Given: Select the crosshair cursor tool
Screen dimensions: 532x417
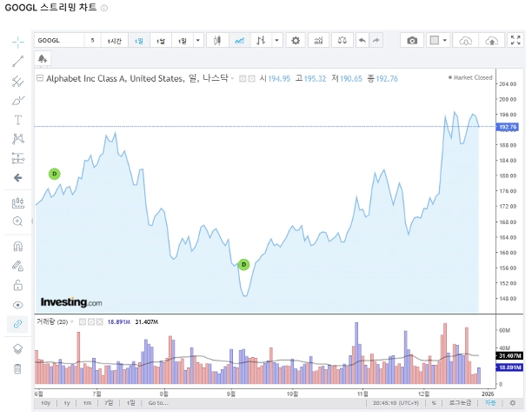Looking at the screenshot, I should coord(18,42).
